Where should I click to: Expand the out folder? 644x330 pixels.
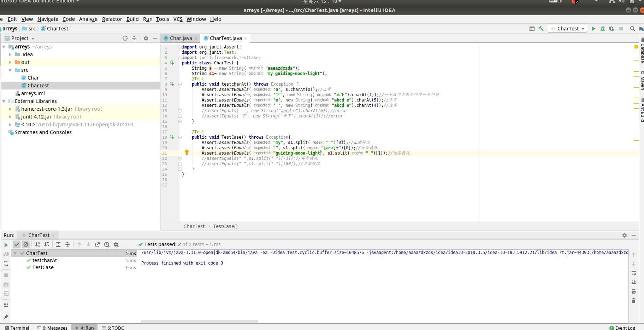point(10,62)
